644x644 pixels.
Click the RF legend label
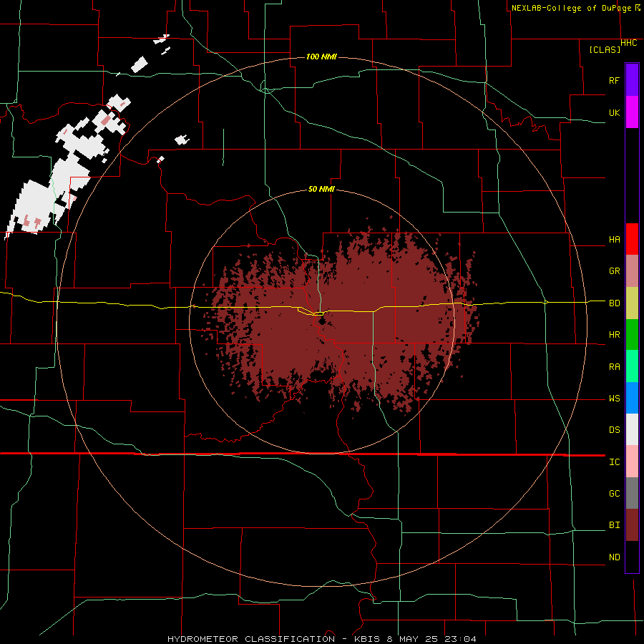[x=614, y=80]
